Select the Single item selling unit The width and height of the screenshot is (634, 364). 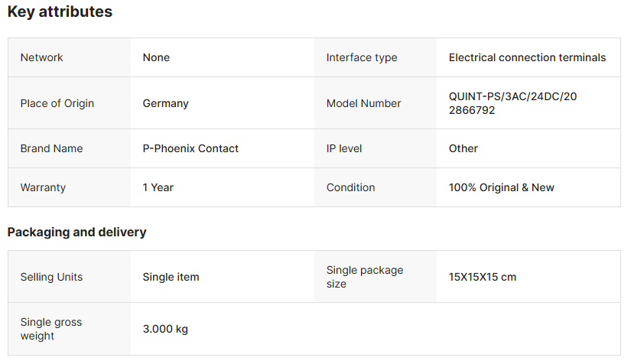click(171, 277)
